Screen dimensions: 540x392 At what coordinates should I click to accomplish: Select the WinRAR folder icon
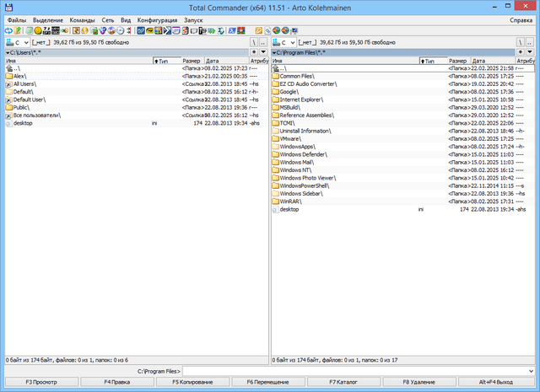click(x=276, y=201)
